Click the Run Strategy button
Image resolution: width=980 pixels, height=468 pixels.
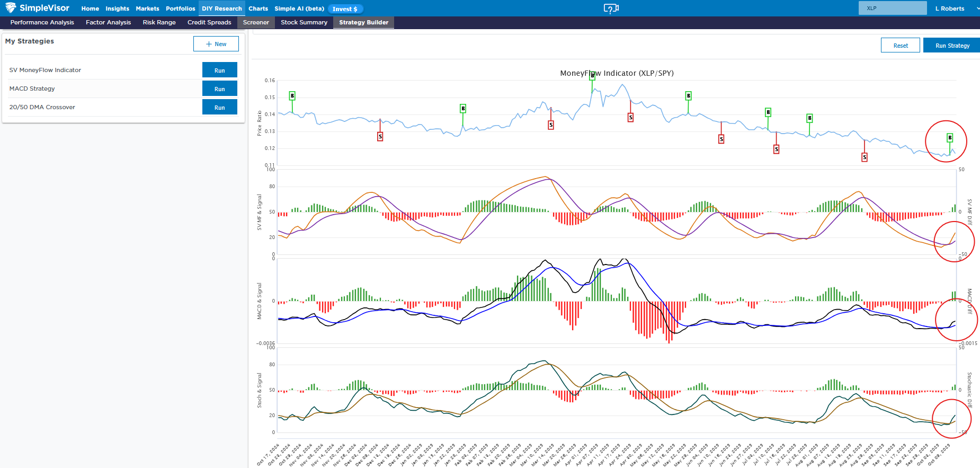coord(952,46)
